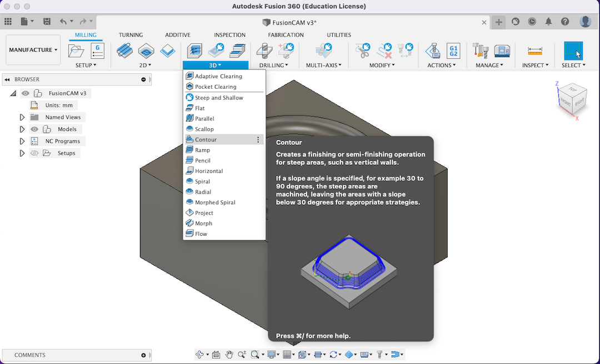This screenshot has width=600, height=364.
Task: Toggle visibility eye of FusionCAM v3
Action: tap(25, 93)
